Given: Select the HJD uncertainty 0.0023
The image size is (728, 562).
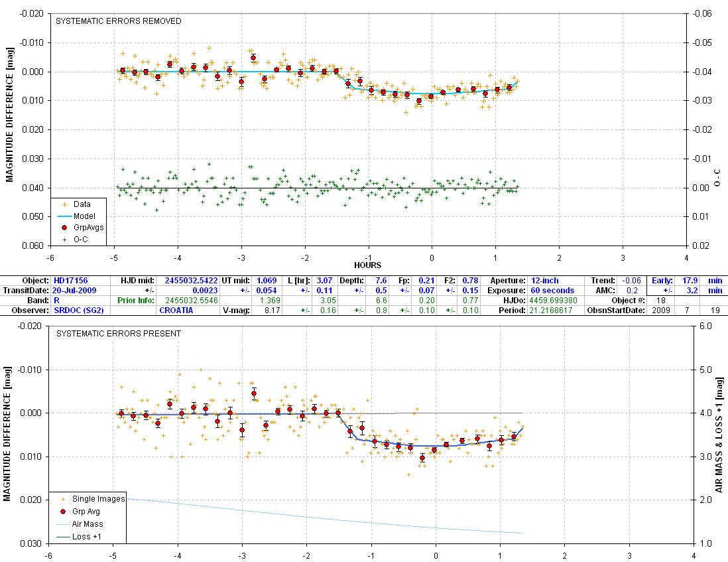Looking at the screenshot, I should coord(205,291).
